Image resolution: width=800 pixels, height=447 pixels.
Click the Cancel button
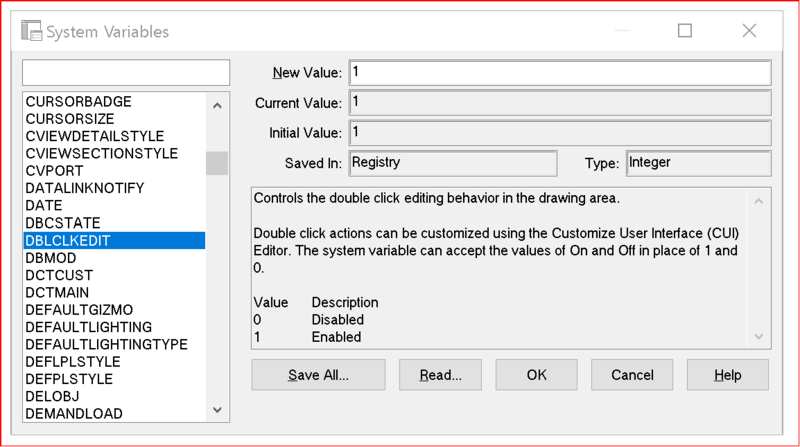coord(632,375)
